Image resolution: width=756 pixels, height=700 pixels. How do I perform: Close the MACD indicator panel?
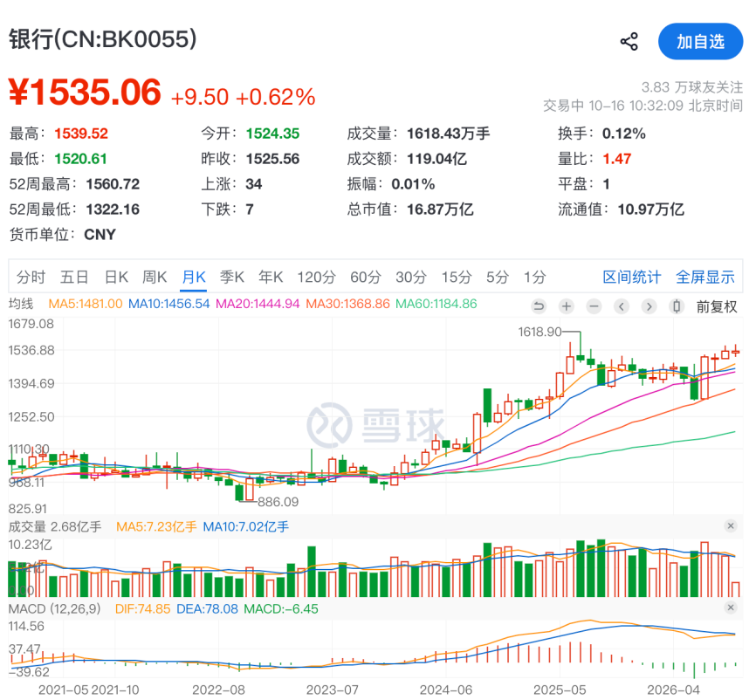point(731,607)
